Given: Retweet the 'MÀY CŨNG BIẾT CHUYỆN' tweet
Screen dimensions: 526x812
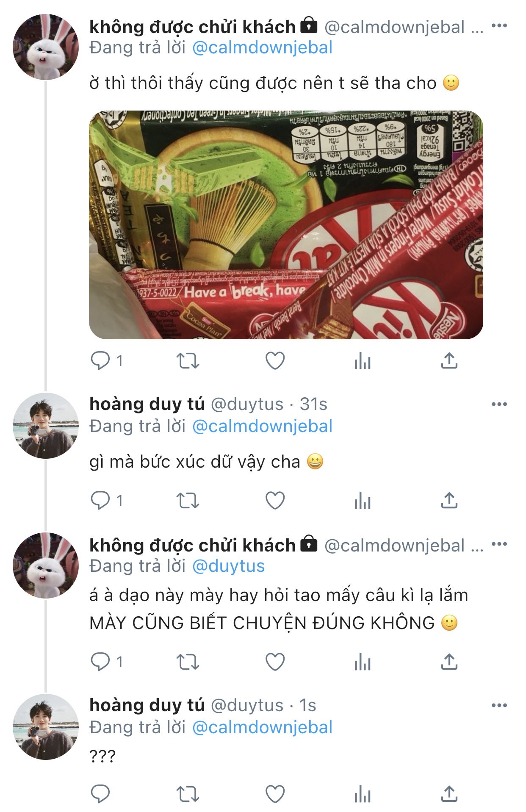Looking at the screenshot, I should pos(188,662).
